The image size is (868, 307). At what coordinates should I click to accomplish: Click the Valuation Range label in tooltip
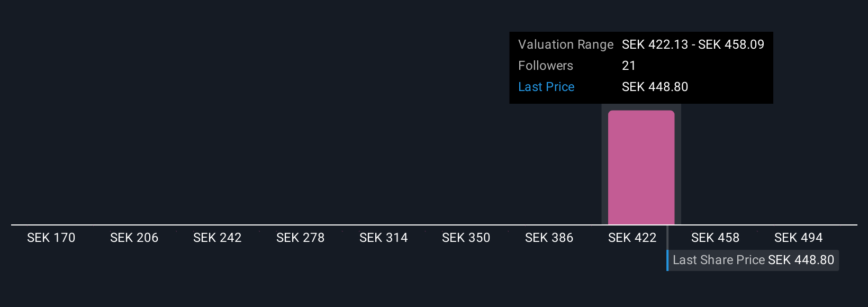tap(566, 44)
